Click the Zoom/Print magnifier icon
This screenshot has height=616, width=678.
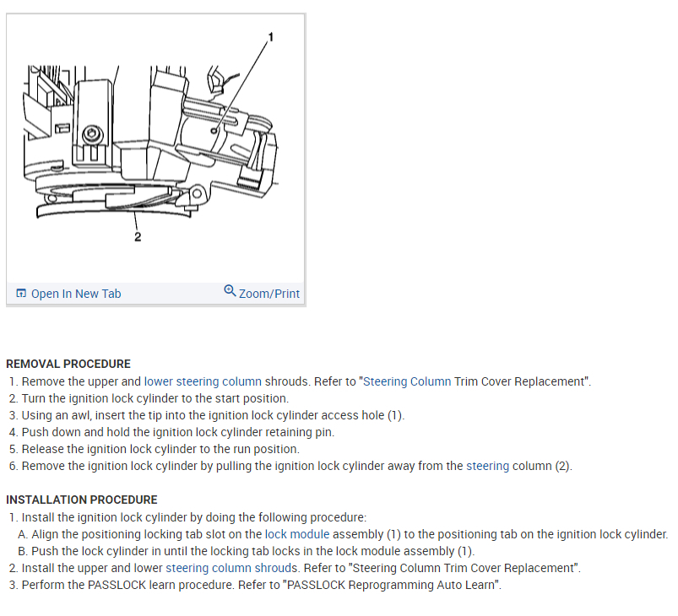(230, 291)
